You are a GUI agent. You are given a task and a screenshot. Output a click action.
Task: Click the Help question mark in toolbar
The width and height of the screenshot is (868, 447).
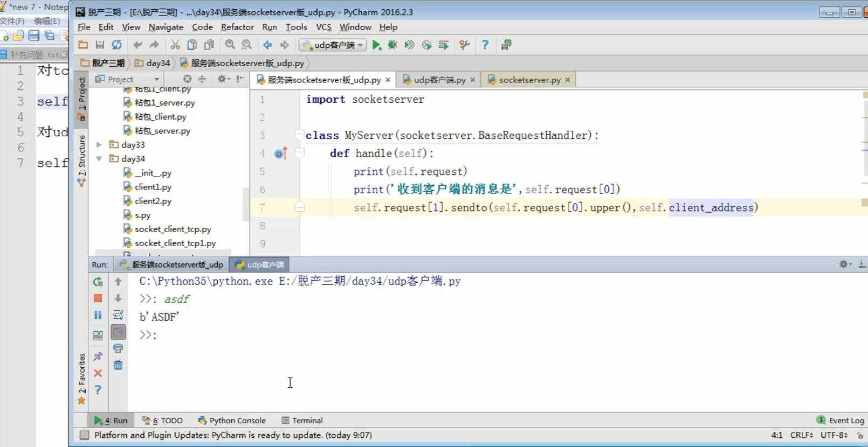pyautogui.click(x=485, y=45)
